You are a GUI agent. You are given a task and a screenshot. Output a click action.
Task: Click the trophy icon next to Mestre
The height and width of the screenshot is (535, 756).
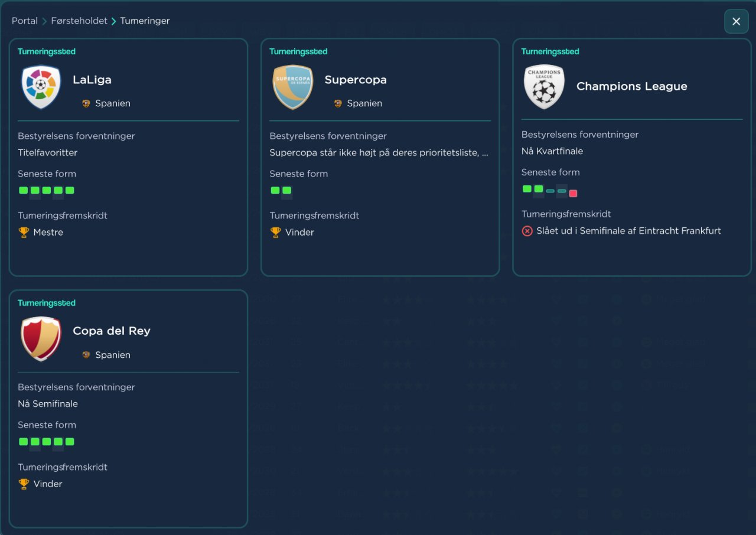(24, 232)
